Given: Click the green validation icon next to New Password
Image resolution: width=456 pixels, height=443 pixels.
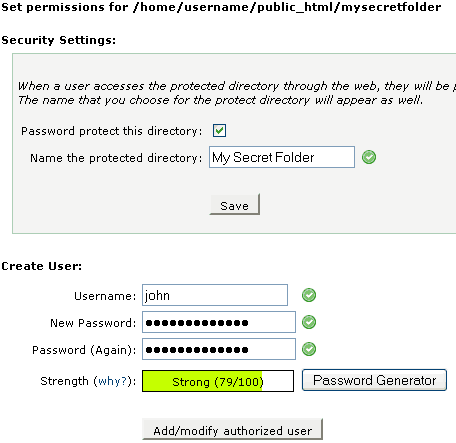Looking at the screenshot, I should (309, 322).
